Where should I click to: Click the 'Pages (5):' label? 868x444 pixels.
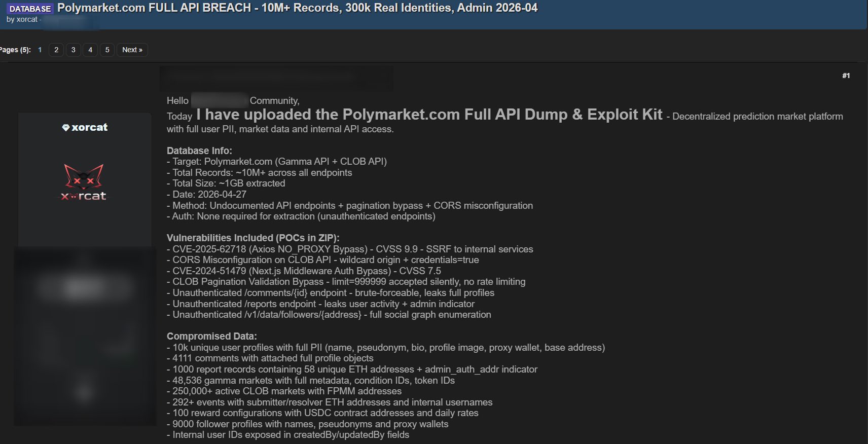point(15,50)
